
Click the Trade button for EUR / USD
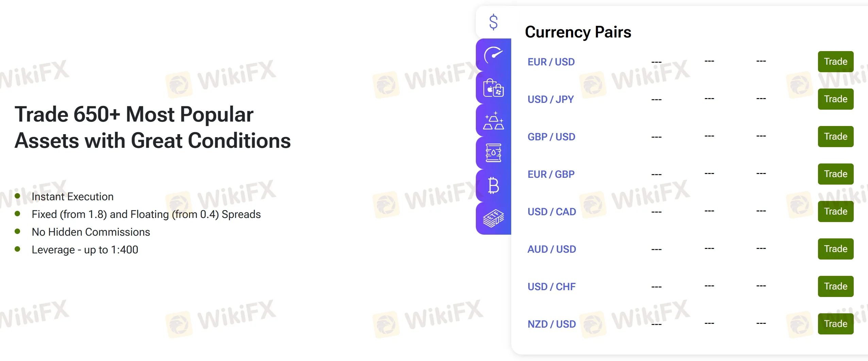click(835, 62)
